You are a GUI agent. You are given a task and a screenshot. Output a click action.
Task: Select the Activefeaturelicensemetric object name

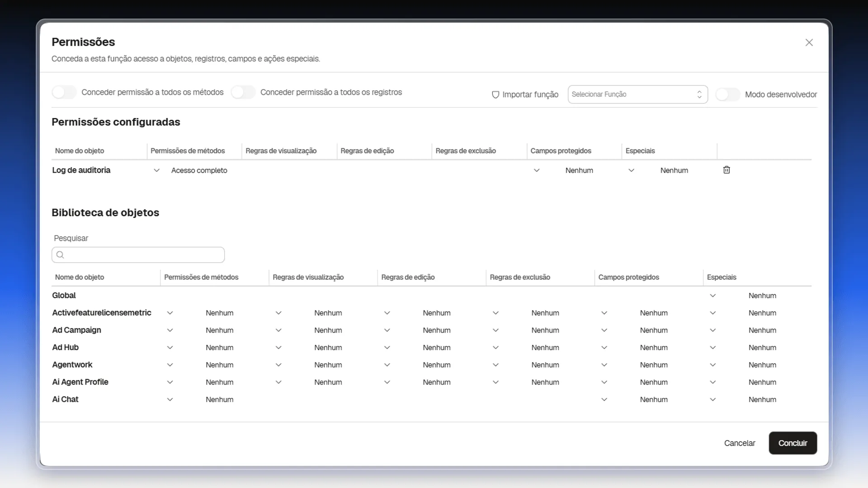(x=101, y=313)
